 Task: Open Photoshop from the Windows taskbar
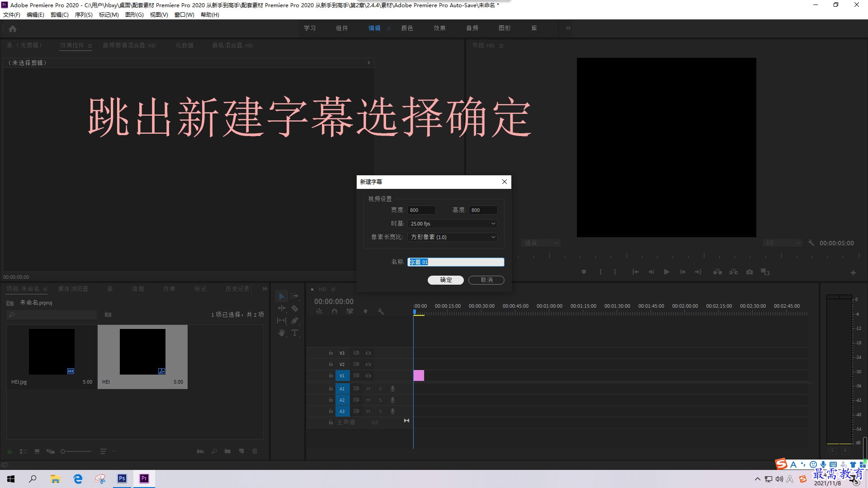[x=122, y=479]
